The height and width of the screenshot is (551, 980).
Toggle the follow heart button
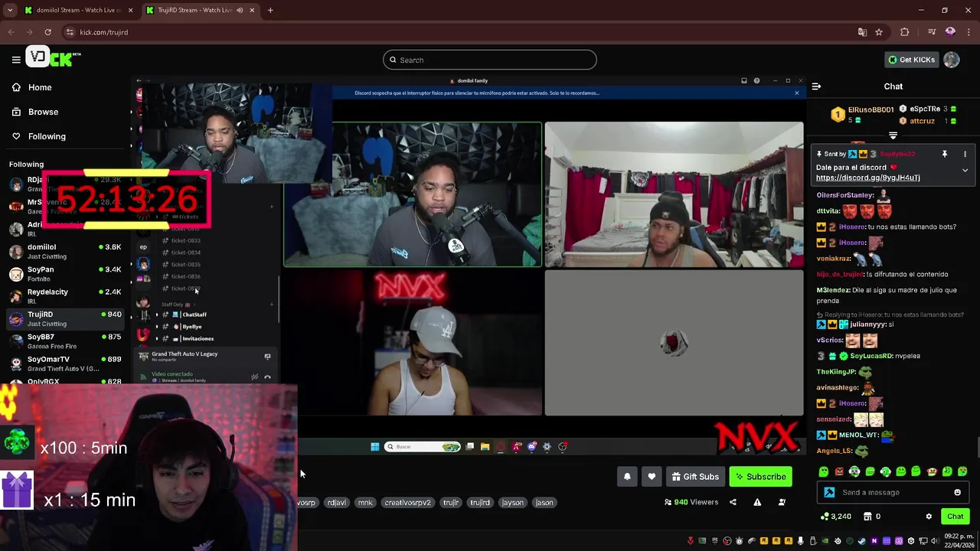[x=652, y=477]
